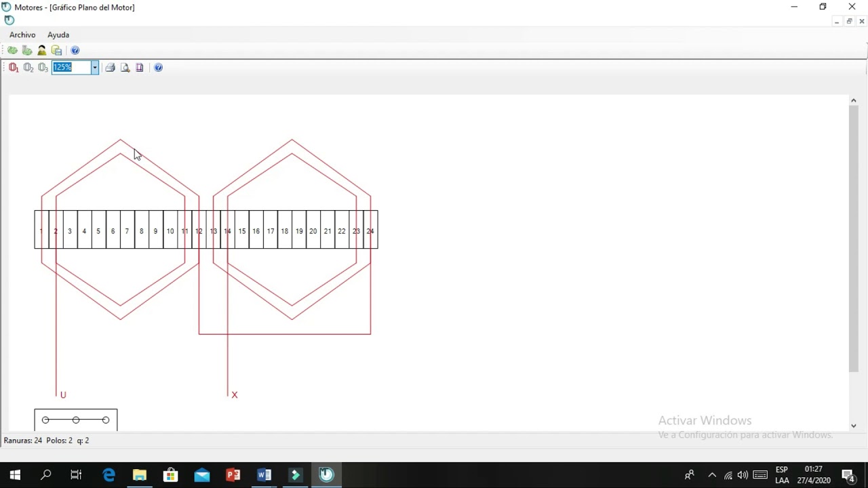Open the green arrow app on taskbar

click(x=295, y=474)
